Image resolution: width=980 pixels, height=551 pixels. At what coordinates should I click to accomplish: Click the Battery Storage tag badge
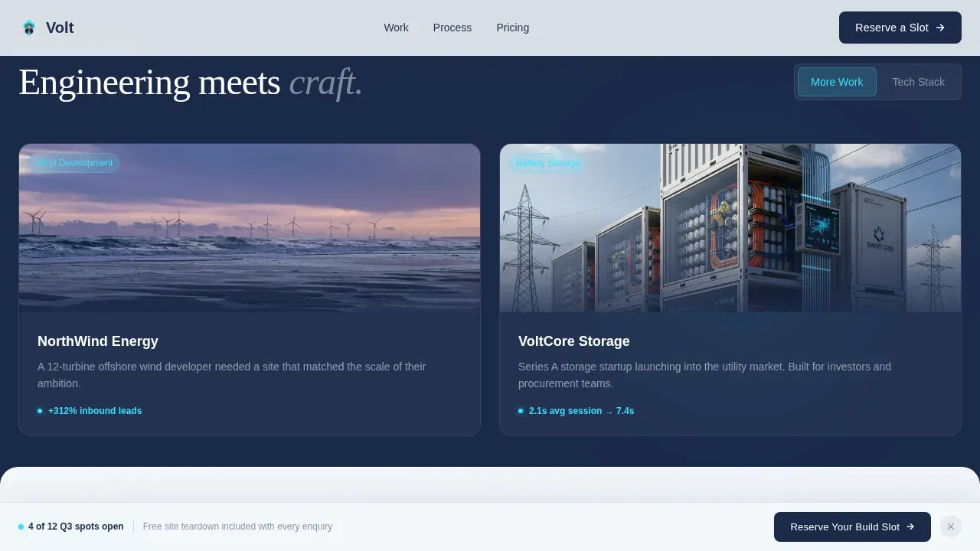[547, 163]
